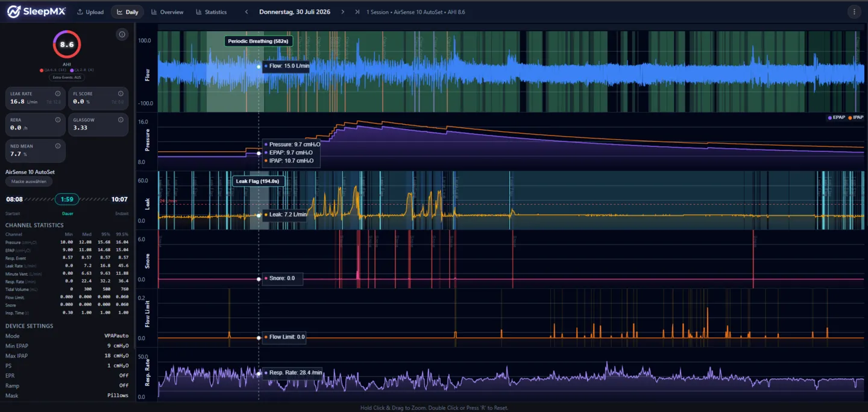
Task: Click the Tidal Volume statistics row
Action: coord(66,289)
